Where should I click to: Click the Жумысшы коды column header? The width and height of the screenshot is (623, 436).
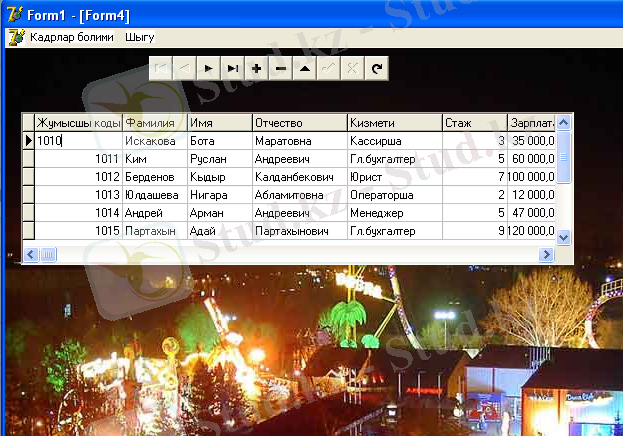tap(79, 123)
